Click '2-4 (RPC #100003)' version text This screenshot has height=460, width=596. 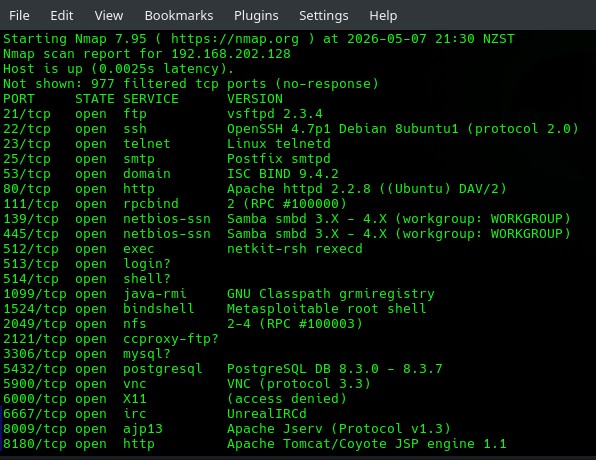click(295, 324)
